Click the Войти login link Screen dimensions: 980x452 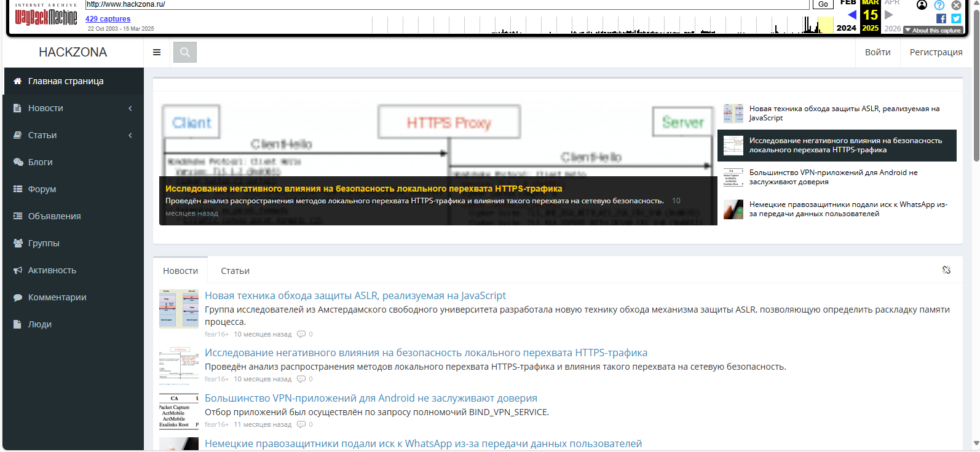877,52
